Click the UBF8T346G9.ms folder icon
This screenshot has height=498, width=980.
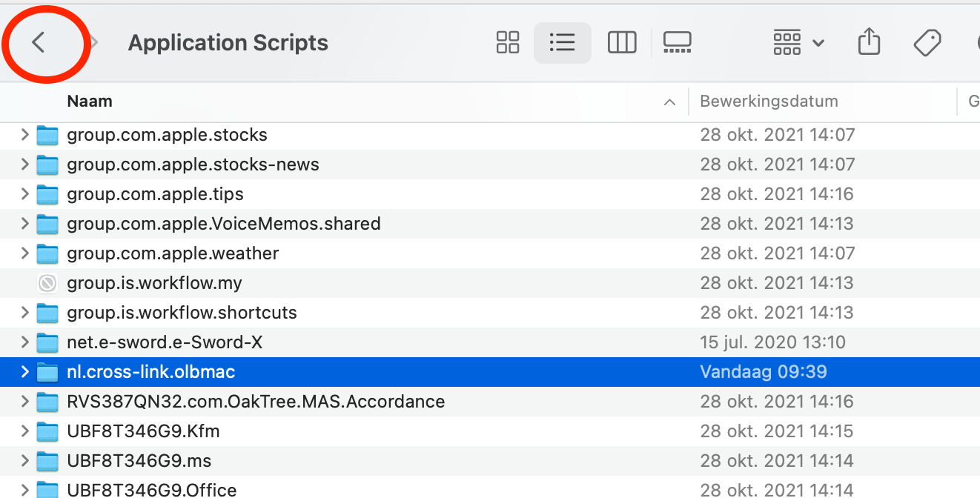[47, 461]
